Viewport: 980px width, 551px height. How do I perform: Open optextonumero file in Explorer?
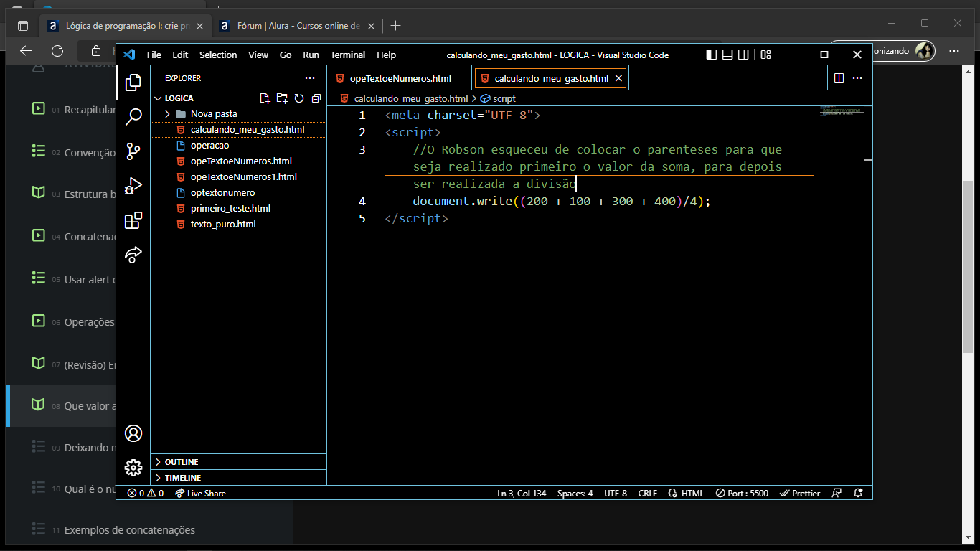coord(238,193)
